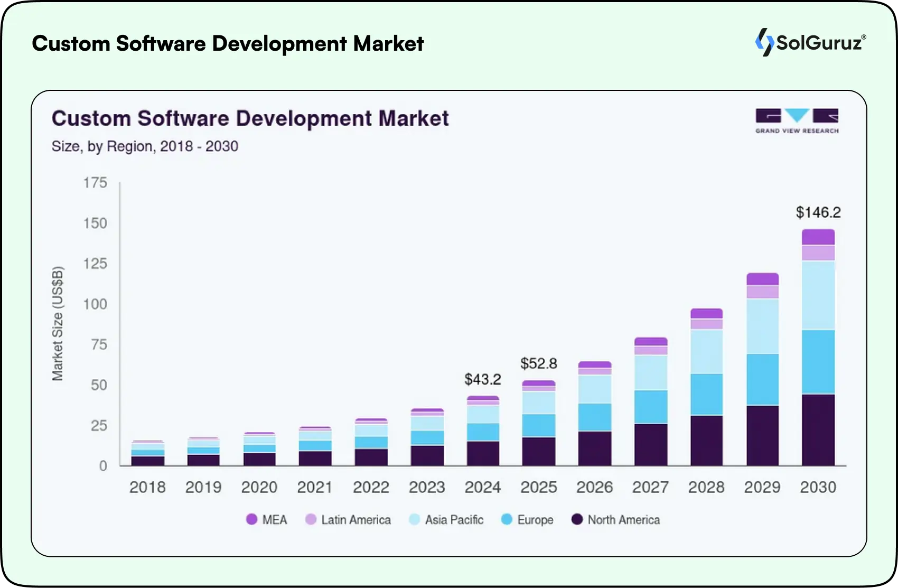Viewport: 898px width, 588px height.
Task: Select the 2018 year label
Action: 148,487
